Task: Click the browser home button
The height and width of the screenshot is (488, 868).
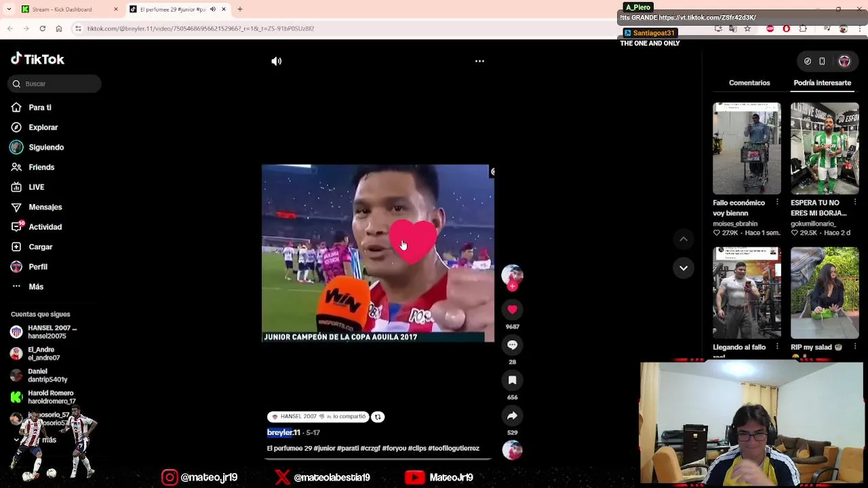Action: click(x=59, y=28)
